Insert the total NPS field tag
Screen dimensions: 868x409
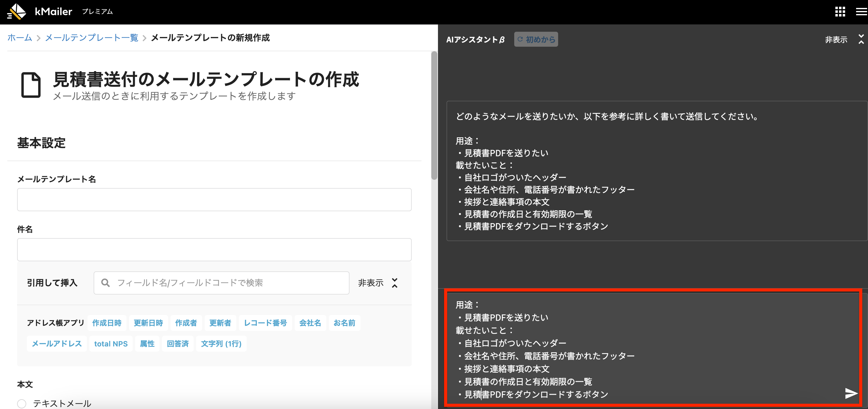(111, 344)
